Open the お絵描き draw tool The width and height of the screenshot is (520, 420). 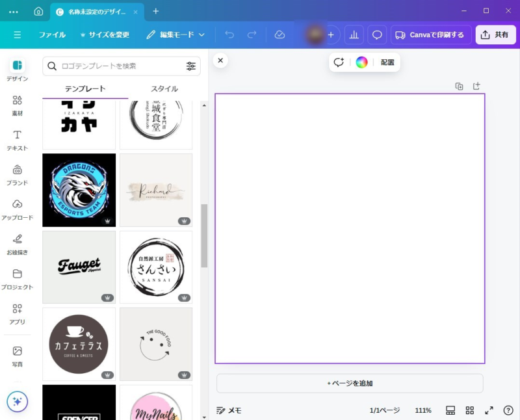18,243
